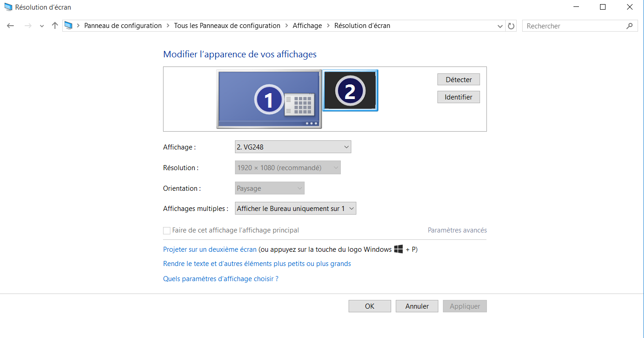Open 'Projeter sur un deuxième écran' link
The width and height of the screenshot is (644, 338).
[210, 249]
